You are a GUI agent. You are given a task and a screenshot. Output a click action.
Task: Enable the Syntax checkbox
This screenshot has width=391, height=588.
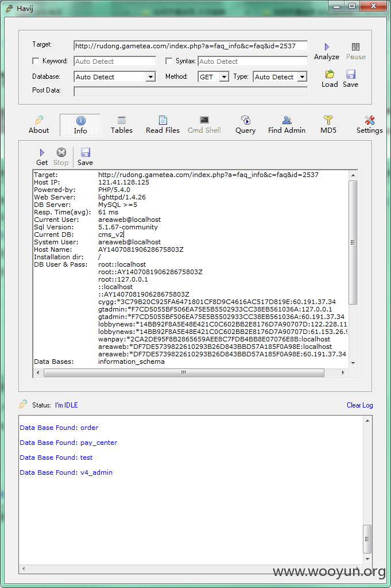[x=169, y=61]
